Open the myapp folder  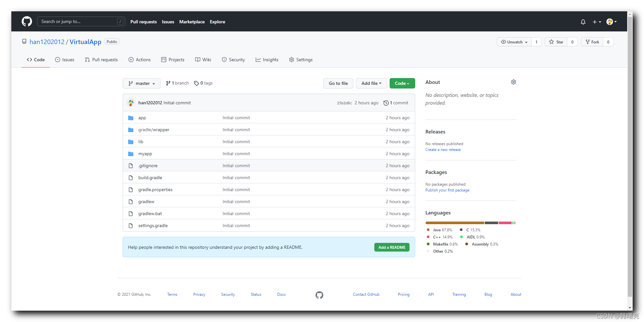(x=145, y=154)
